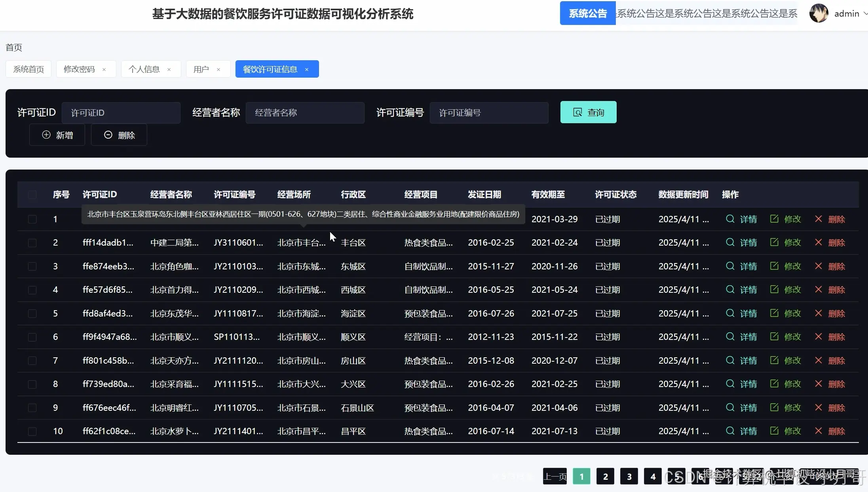Check the checkbox for row 5
This screenshot has width=868, height=492.
(32, 313)
